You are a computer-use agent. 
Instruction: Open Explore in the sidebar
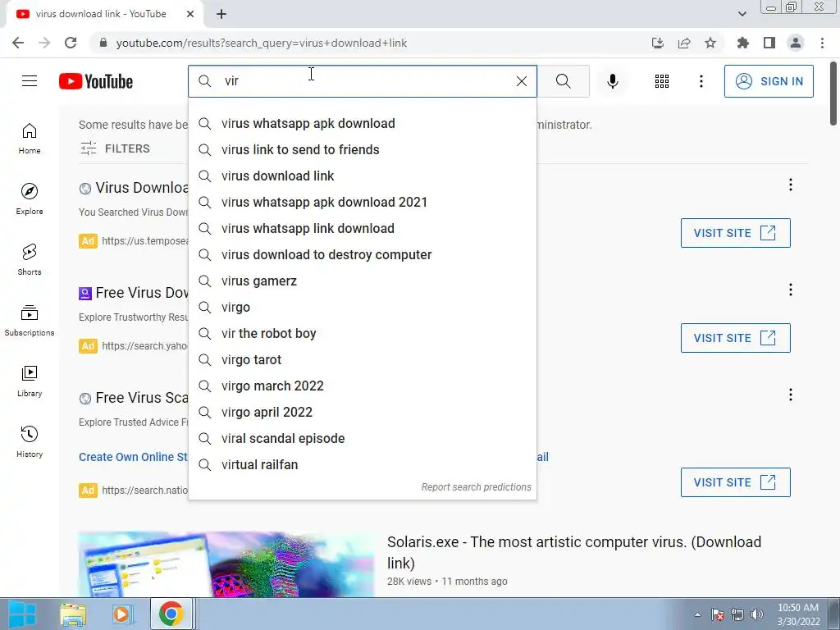pos(30,199)
